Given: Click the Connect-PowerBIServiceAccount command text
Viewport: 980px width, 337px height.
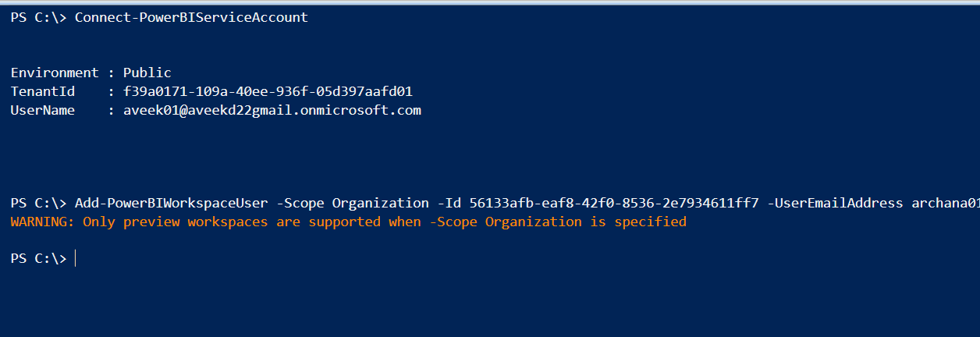Looking at the screenshot, I should [x=191, y=17].
